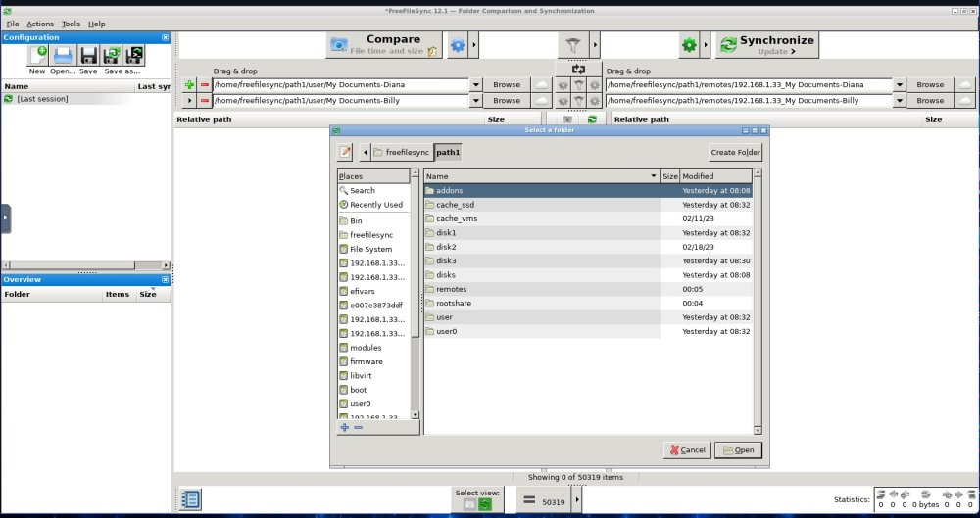Click cloud icon beside left Diana Browse
Image resolution: width=980 pixels, height=518 pixels.
tap(541, 84)
